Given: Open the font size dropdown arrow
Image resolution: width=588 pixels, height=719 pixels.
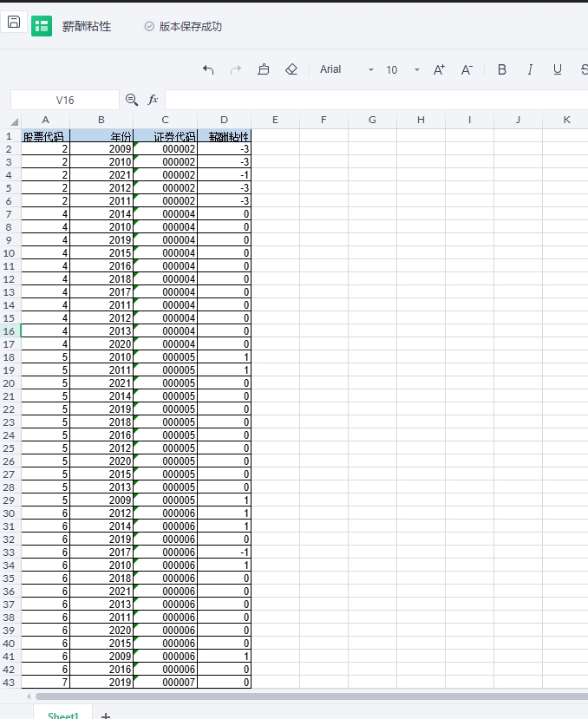Looking at the screenshot, I should pos(417,70).
